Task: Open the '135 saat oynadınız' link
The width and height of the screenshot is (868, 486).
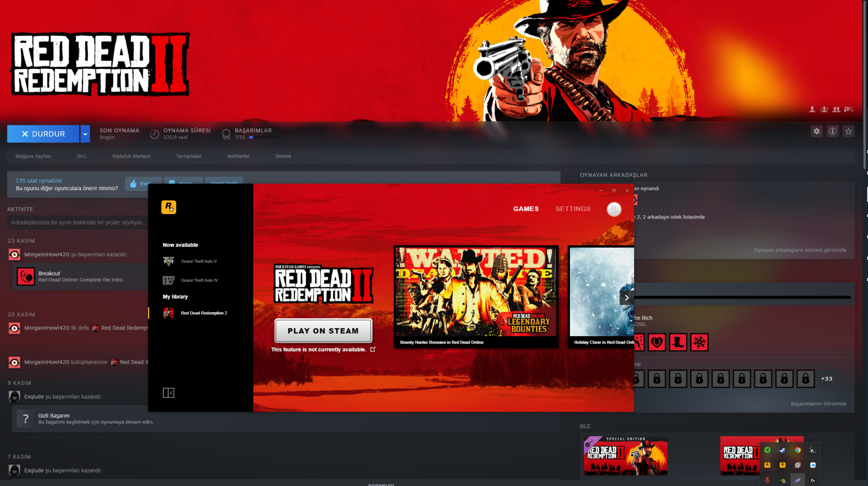Action: [39, 181]
